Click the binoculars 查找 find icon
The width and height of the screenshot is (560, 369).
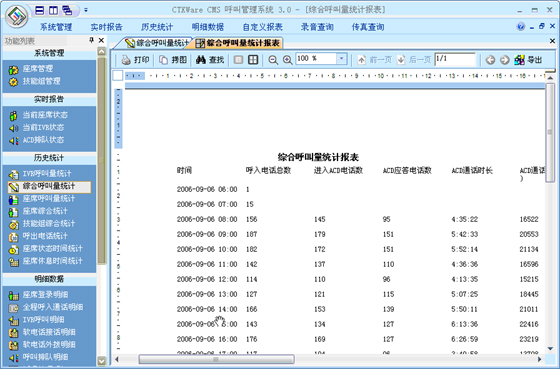click(x=201, y=60)
